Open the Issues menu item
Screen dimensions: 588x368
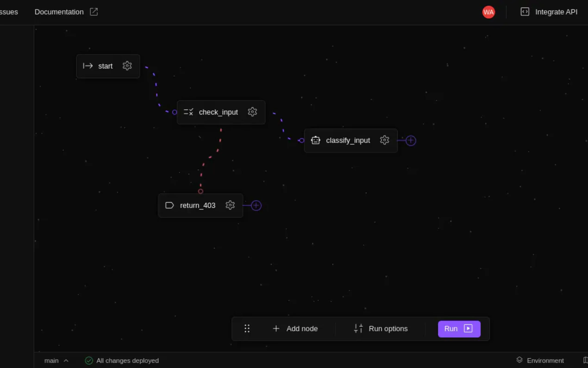tap(9, 12)
